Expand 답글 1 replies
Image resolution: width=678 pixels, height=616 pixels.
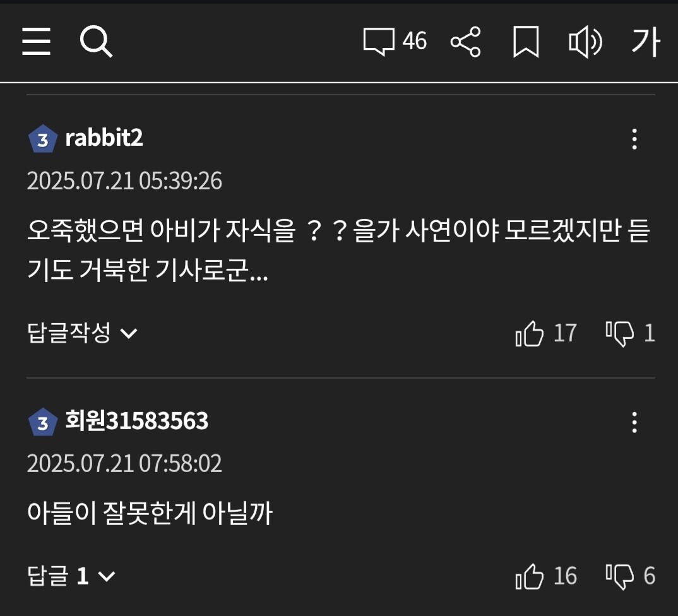pyautogui.click(x=71, y=576)
